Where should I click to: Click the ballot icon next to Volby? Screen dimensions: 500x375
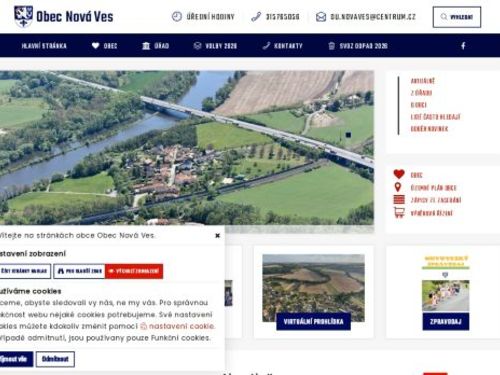click(197, 46)
